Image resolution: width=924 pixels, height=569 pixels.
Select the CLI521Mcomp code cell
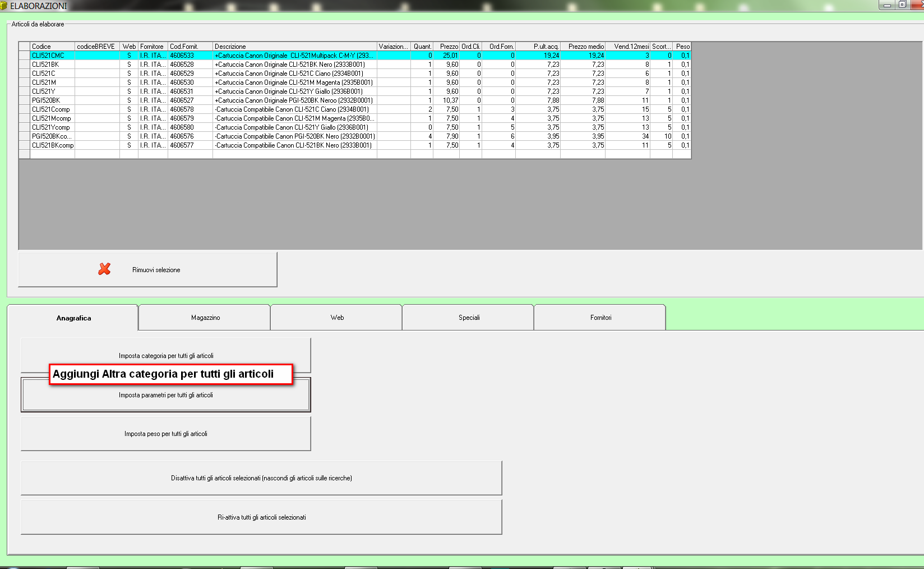click(52, 118)
